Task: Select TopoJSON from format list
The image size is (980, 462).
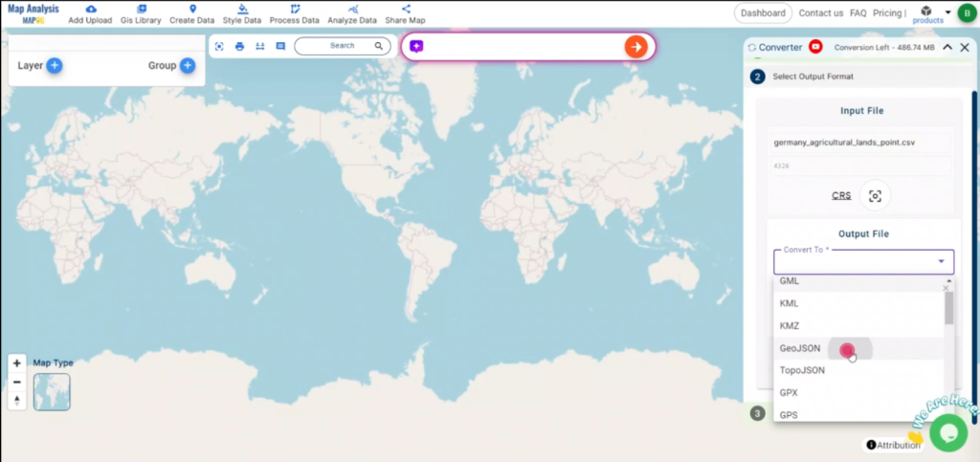Action: coord(858,370)
